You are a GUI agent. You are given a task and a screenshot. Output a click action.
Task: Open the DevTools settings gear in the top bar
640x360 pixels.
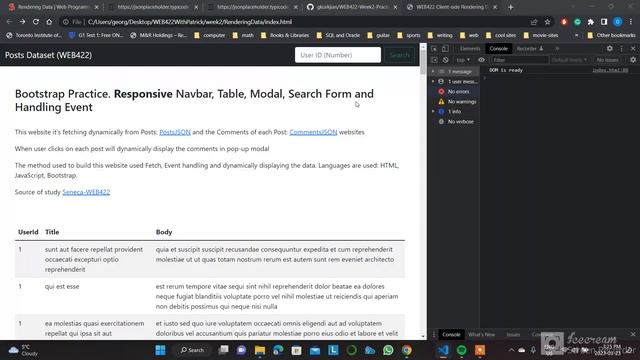(609, 49)
